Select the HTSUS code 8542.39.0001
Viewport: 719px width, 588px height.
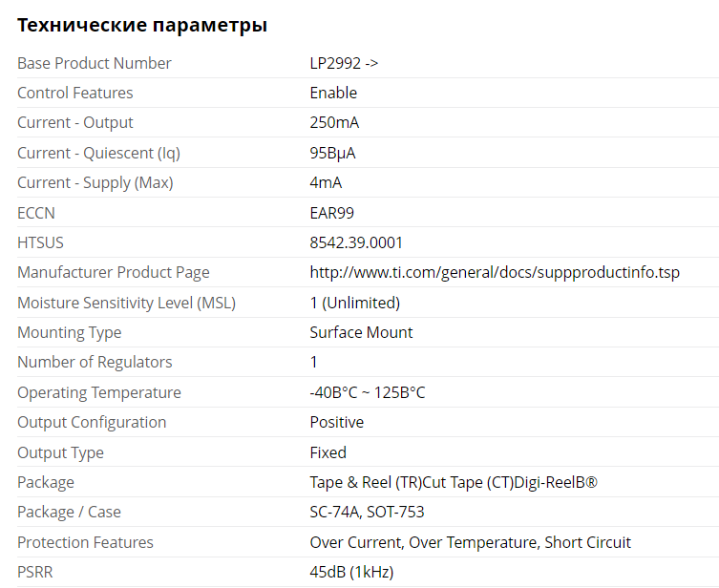pyautogui.click(x=356, y=242)
